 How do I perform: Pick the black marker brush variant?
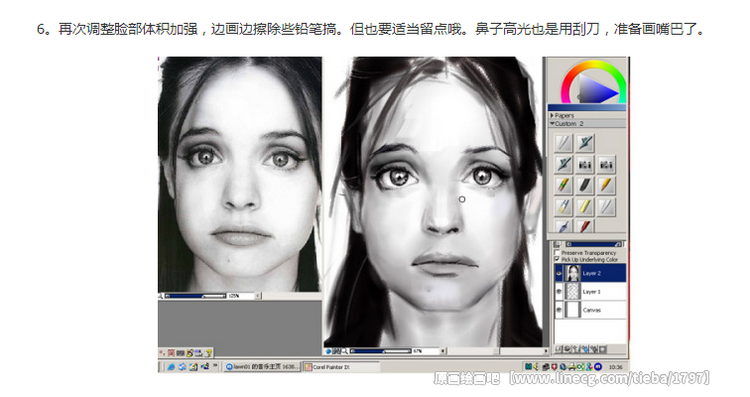tap(585, 186)
